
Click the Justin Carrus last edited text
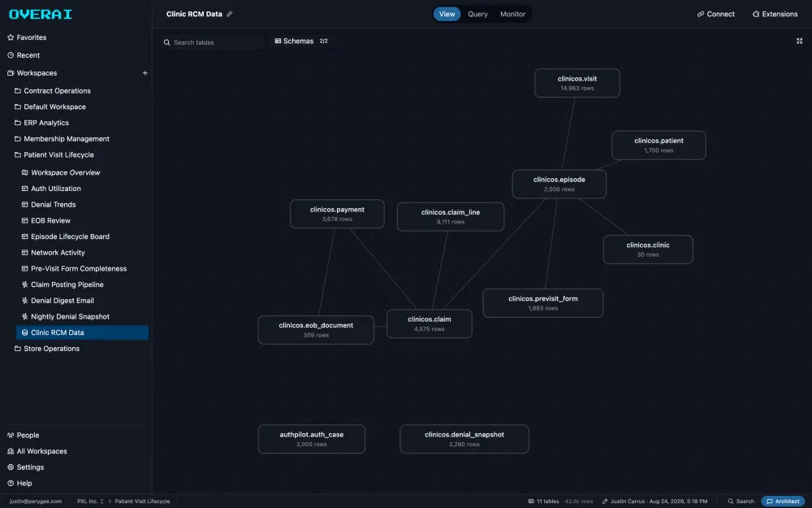[659, 501]
